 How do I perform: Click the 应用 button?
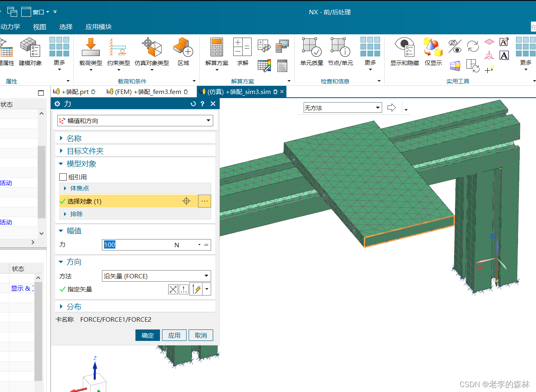pos(174,335)
